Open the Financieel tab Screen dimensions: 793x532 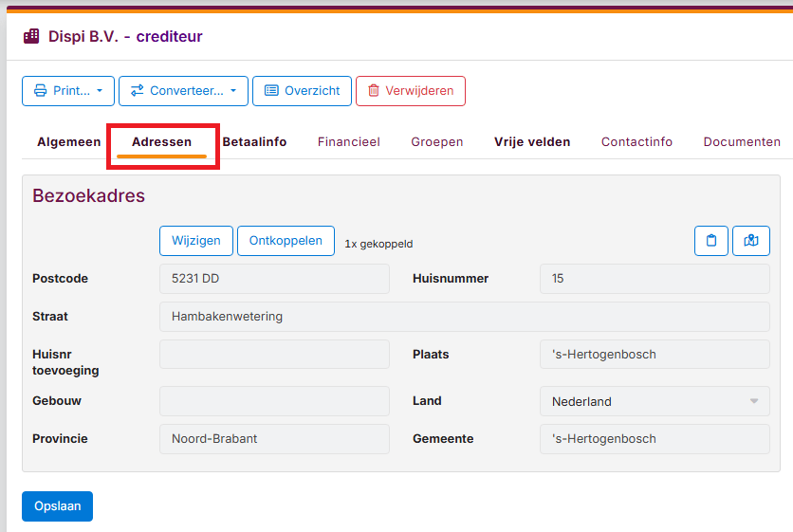click(348, 142)
